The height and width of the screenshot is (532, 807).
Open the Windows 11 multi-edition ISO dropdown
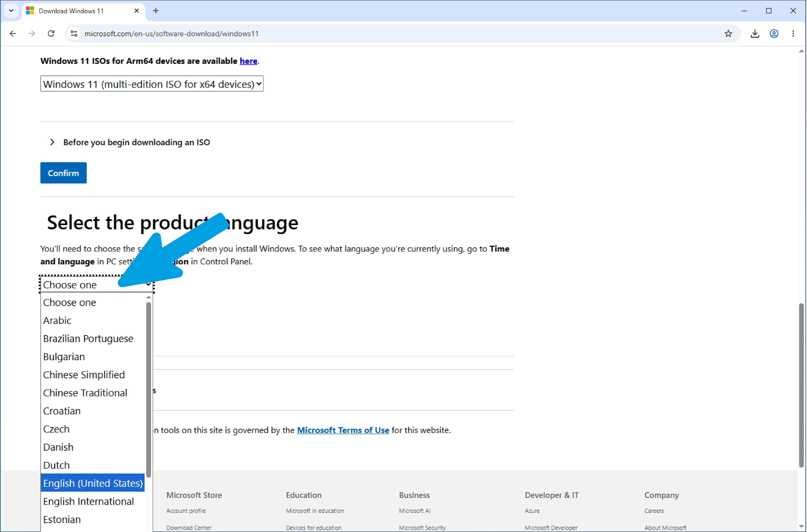[152, 84]
